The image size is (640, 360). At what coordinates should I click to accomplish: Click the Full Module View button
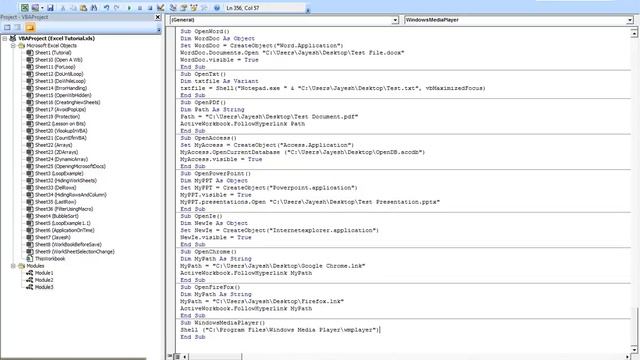coord(177,357)
